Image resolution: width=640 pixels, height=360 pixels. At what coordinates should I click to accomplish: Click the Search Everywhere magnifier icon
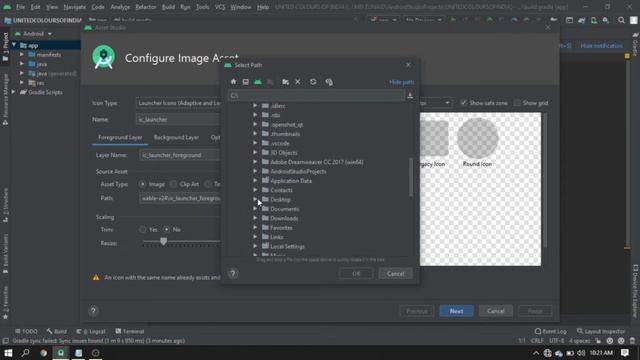[621, 20]
